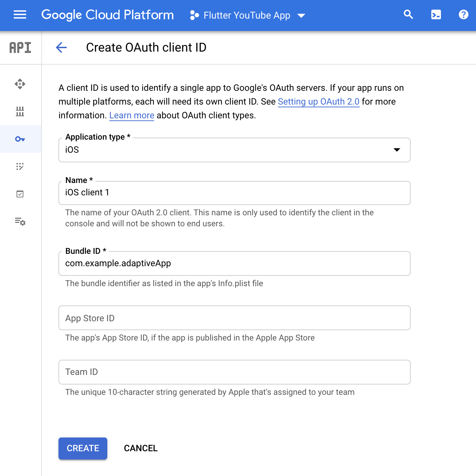Focus the App Store ID field

[234, 318]
